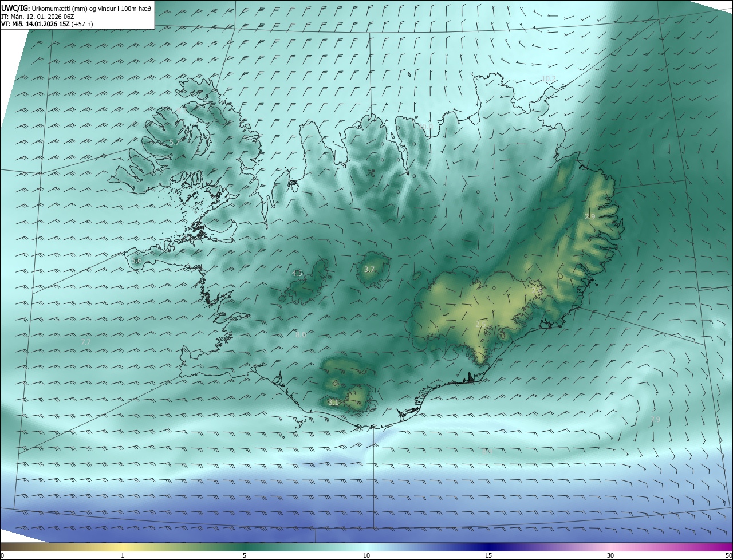Screen dimensions: 733x560
Task: Click the 30 tick label on the color scale
Action: click(610, 555)
